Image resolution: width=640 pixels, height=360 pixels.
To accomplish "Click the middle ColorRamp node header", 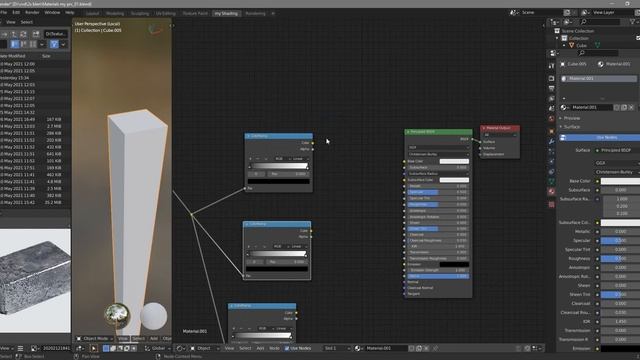I will click(x=277, y=224).
